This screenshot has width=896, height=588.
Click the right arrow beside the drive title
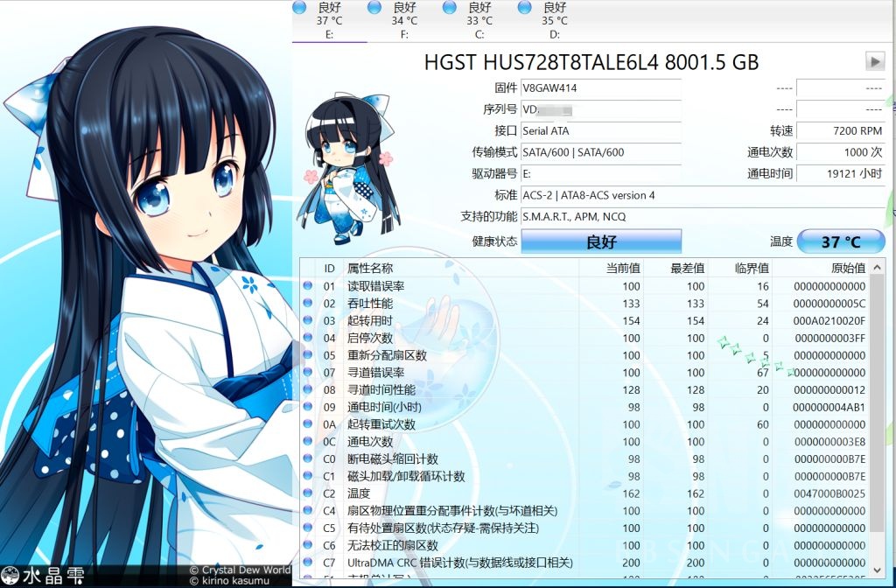(876, 61)
